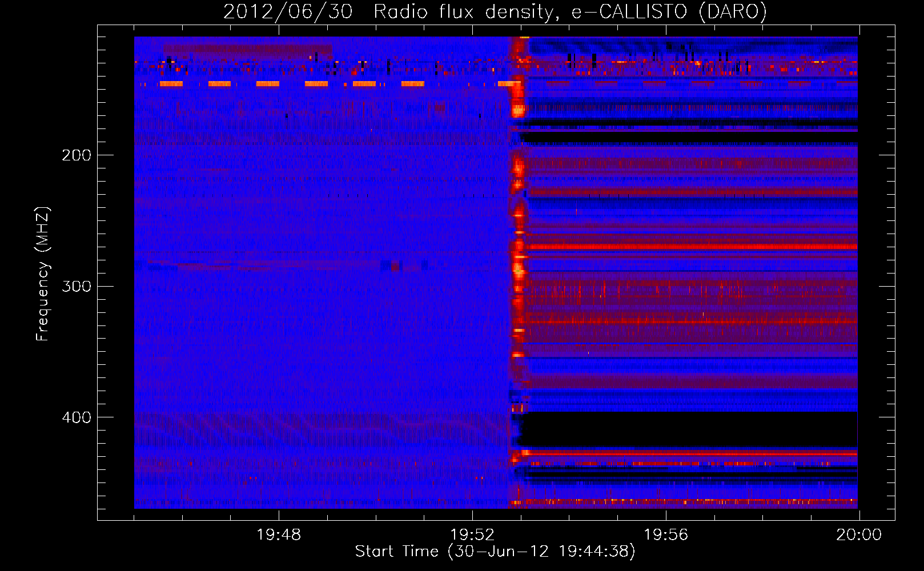Click the large black band near 400 MHz
Image resolution: width=924 pixels, height=571 pixels.
coord(691,429)
